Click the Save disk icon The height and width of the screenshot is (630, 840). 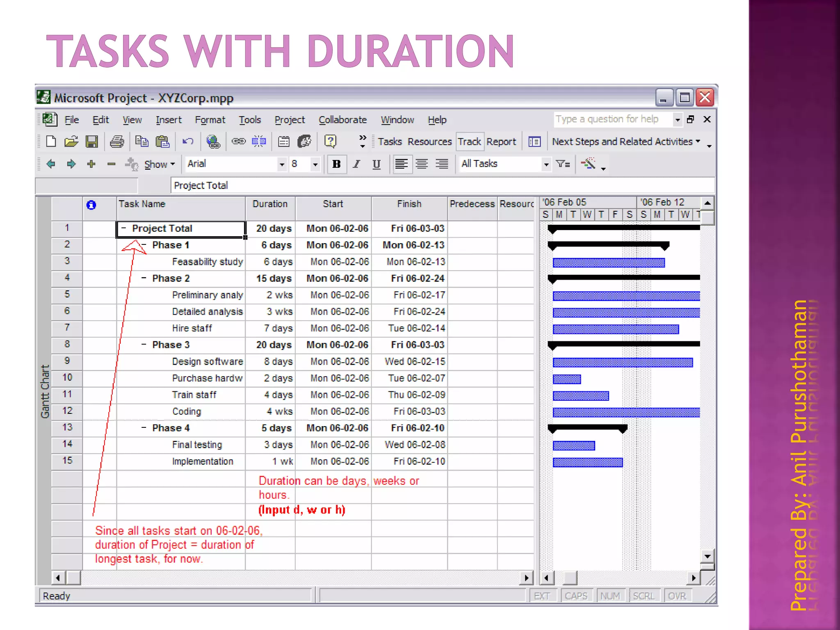click(x=91, y=142)
